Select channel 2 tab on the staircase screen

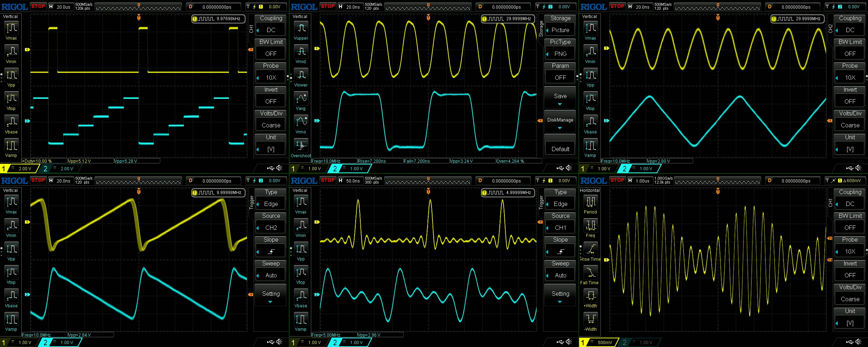pyautogui.click(x=60, y=168)
